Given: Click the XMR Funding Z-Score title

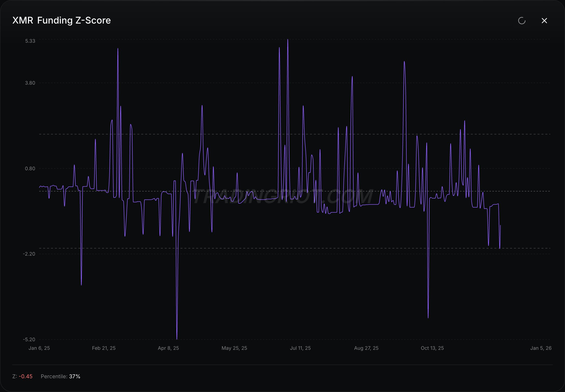Looking at the screenshot, I should point(61,20).
